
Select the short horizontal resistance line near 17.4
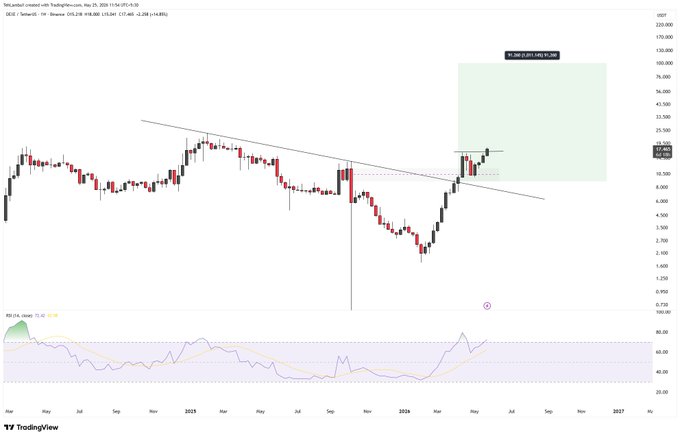[479, 151]
